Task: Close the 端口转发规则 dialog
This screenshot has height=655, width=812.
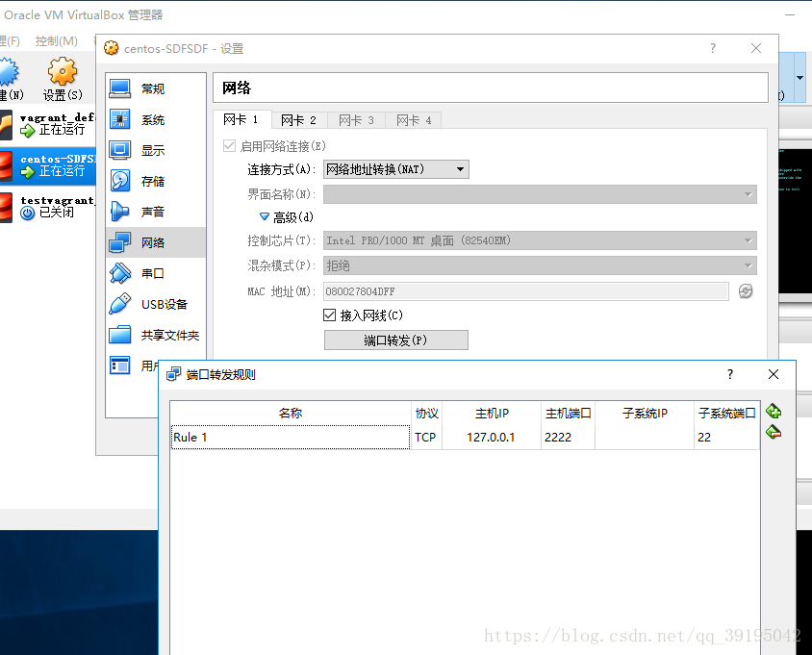Action: [774, 374]
